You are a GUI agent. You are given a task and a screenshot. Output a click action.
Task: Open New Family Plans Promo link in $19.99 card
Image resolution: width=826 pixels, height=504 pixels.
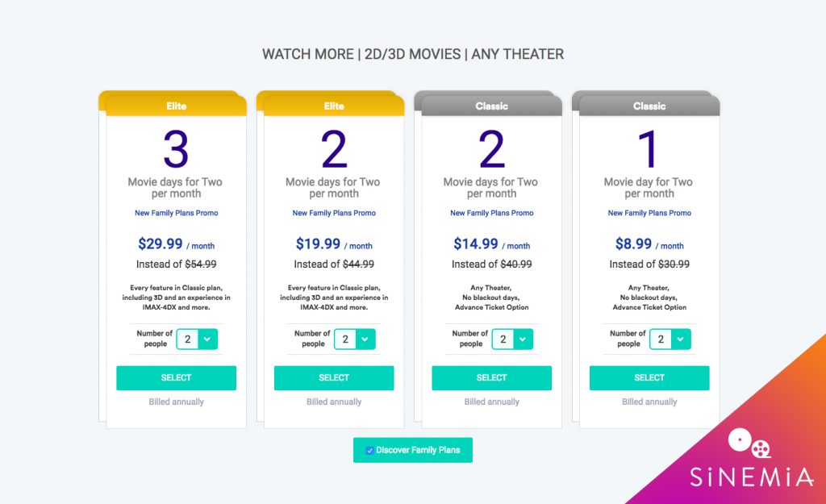tap(334, 213)
